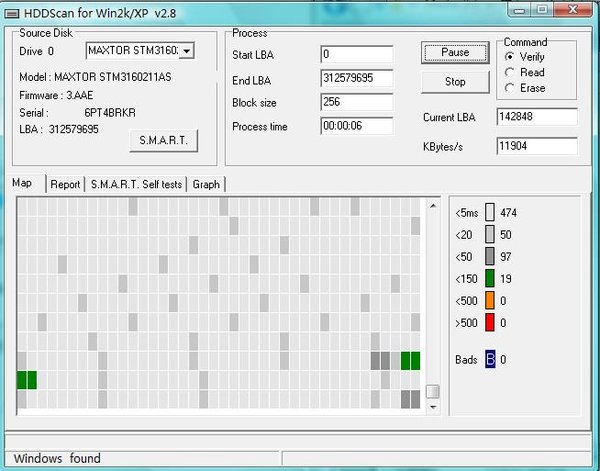Click the map scrollbar up arrow

coord(433,206)
